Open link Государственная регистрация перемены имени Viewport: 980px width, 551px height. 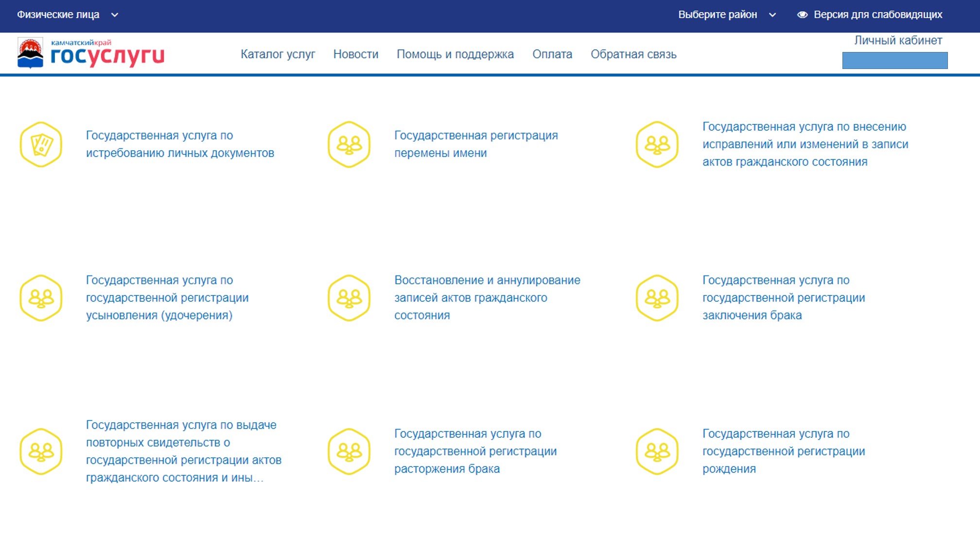(475, 144)
